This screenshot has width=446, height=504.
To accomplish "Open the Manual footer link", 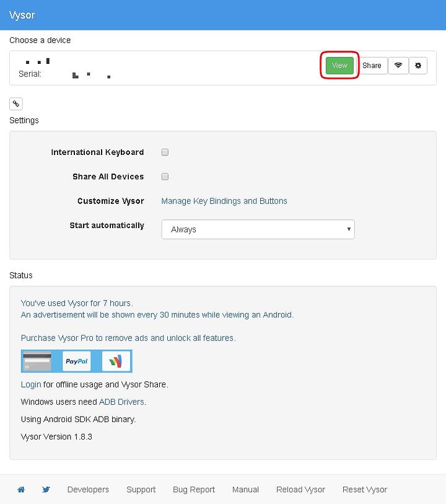I will [245, 490].
